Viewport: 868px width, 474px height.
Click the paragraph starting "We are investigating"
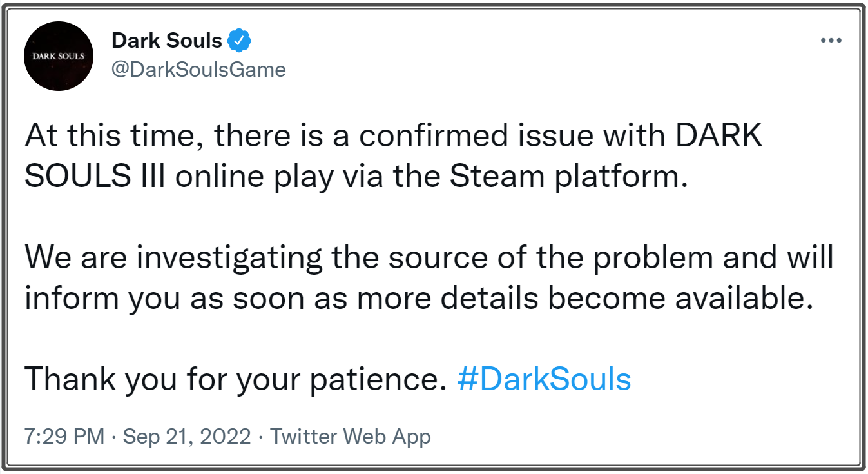coord(429,279)
